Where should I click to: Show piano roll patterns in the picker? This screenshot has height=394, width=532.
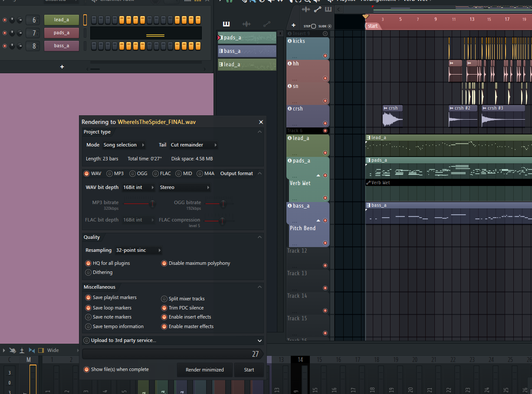tap(226, 24)
